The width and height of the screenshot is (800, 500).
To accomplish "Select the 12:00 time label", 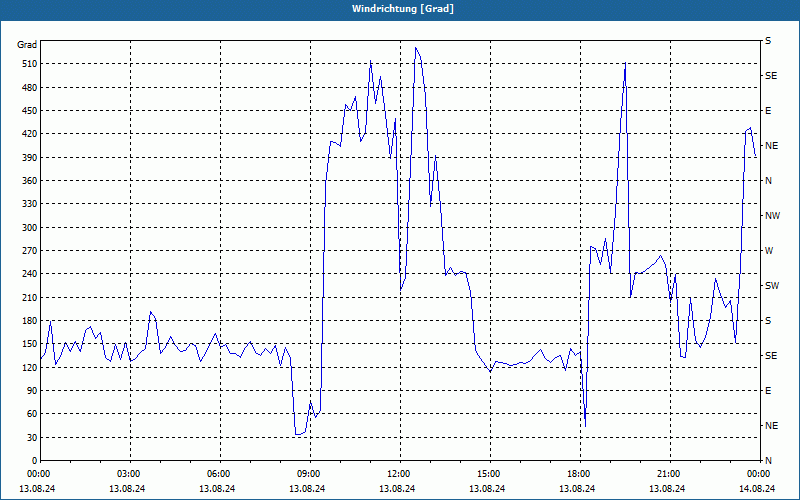I will 401,474.
